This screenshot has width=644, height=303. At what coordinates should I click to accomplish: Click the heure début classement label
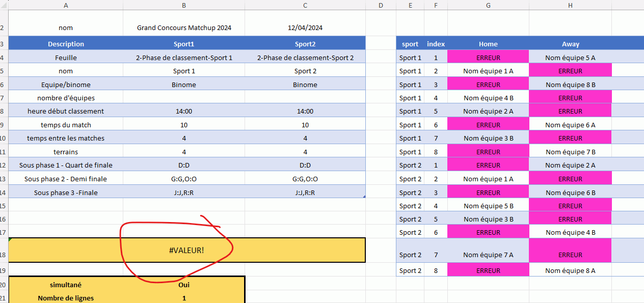click(x=66, y=111)
